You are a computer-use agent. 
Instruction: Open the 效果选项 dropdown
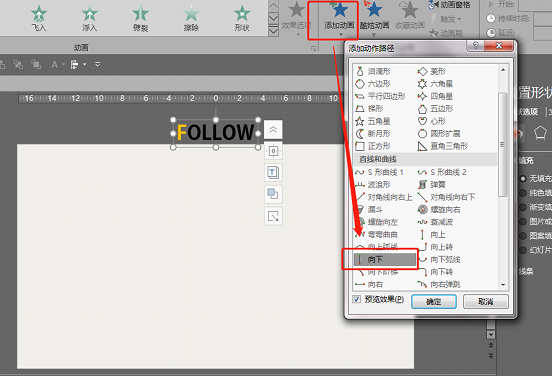(x=297, y=19)
